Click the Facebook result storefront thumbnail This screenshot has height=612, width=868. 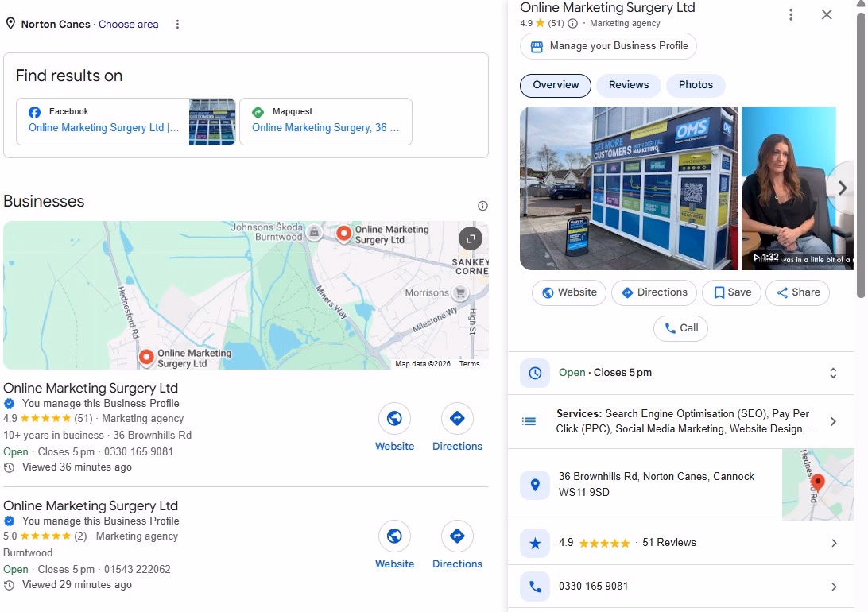pos(212,122)
